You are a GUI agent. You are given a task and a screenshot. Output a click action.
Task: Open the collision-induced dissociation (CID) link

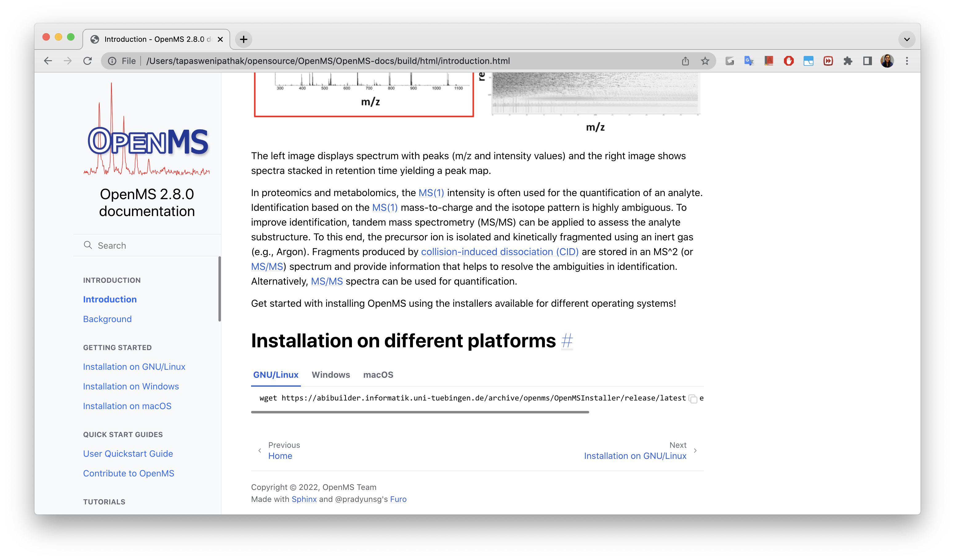(499, 252)
